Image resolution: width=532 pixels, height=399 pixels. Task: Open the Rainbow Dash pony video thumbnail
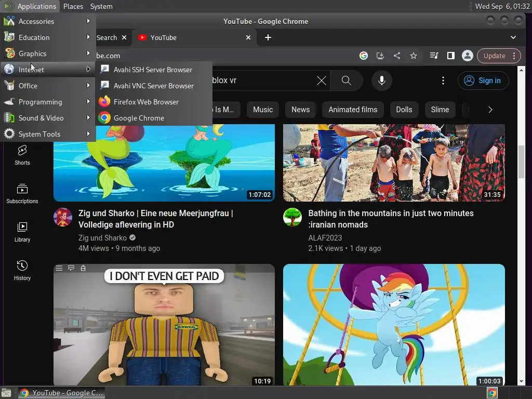[x=394, y=325]
